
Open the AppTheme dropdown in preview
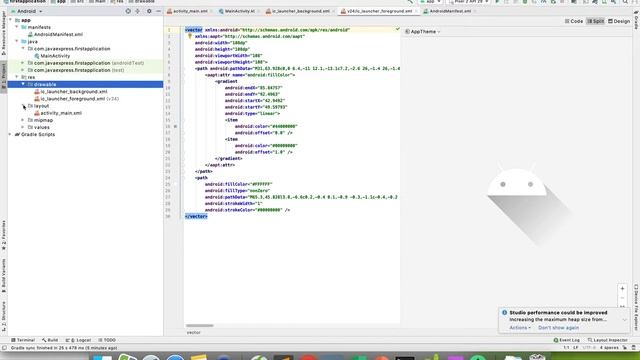(423, 31)
